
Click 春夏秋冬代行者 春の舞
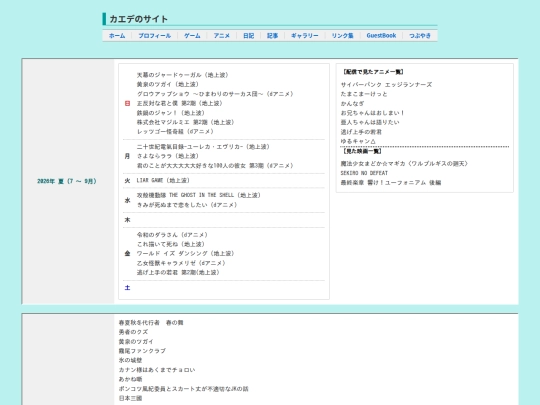[151, 323]
